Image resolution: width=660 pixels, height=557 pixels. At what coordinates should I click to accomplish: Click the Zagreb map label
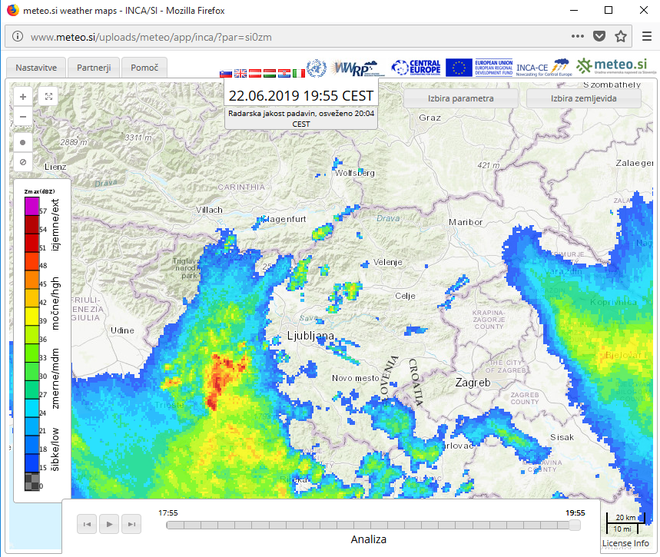tap(473, 383)
